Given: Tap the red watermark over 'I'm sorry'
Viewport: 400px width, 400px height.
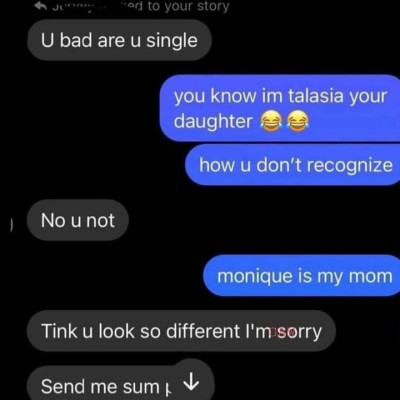Looking at the screenshot, I should click(282, 332).
